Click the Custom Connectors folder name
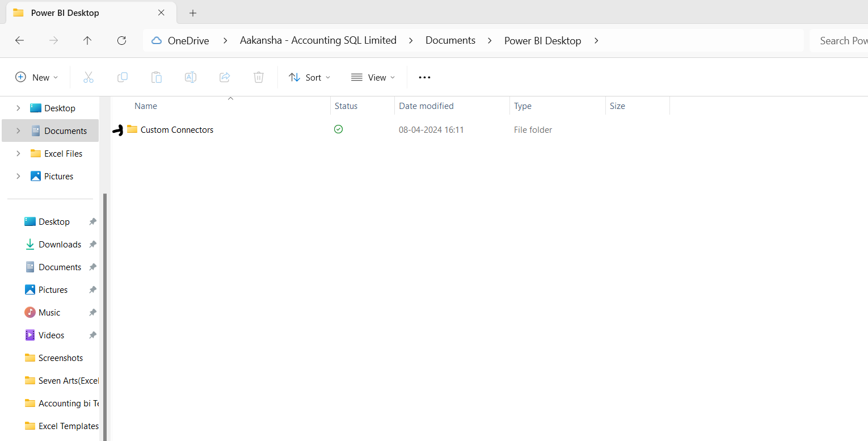Screen dimensions: 868x441 (x=177, y=130)
